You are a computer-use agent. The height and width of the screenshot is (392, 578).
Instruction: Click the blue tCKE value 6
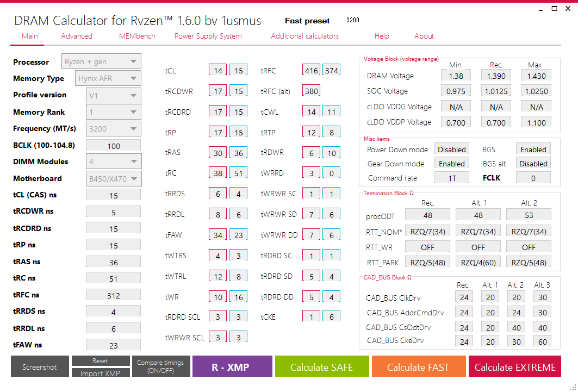coord(331,316)
